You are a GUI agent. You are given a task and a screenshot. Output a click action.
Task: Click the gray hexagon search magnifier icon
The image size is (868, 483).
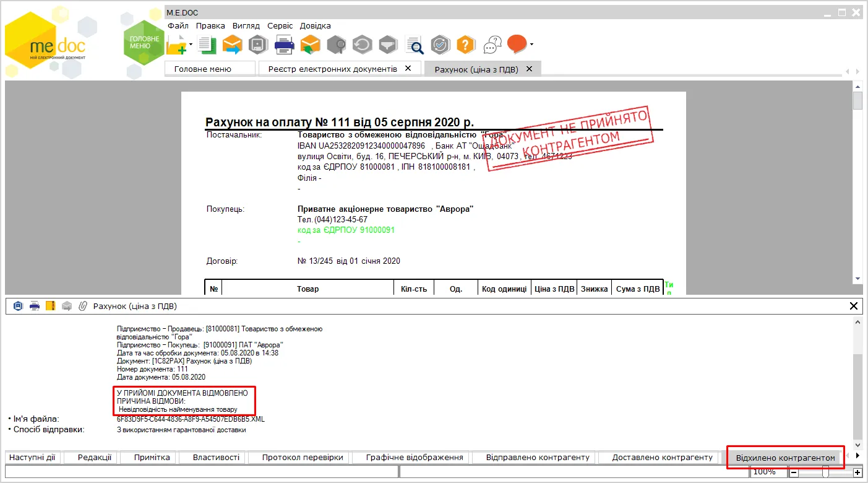(x=336, y=45)
